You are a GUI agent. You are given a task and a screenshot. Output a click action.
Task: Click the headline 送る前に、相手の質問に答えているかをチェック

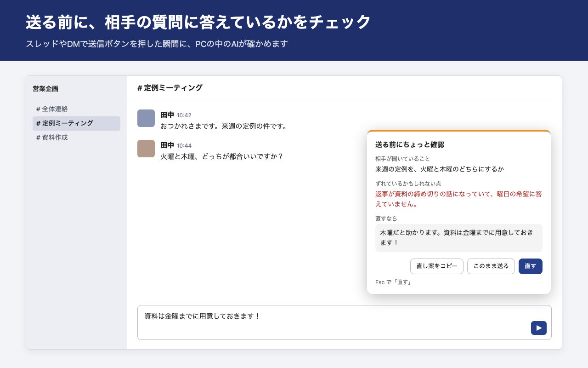point(198,22)
